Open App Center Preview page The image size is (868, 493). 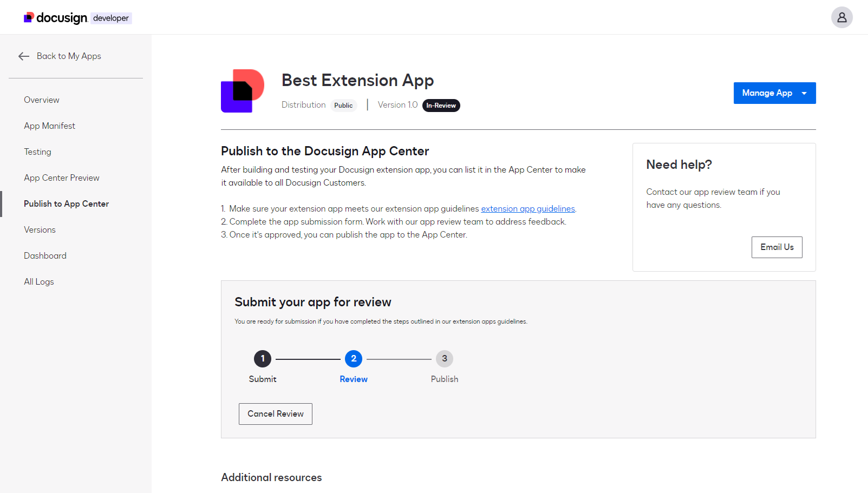pos(62,178)
